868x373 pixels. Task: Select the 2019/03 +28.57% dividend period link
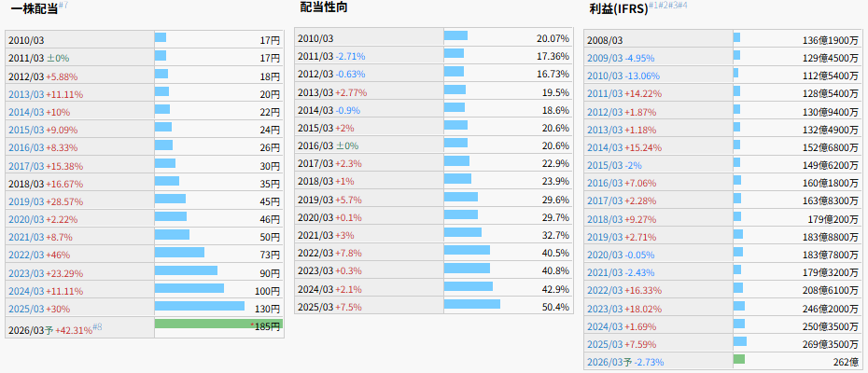coord(45,200)
